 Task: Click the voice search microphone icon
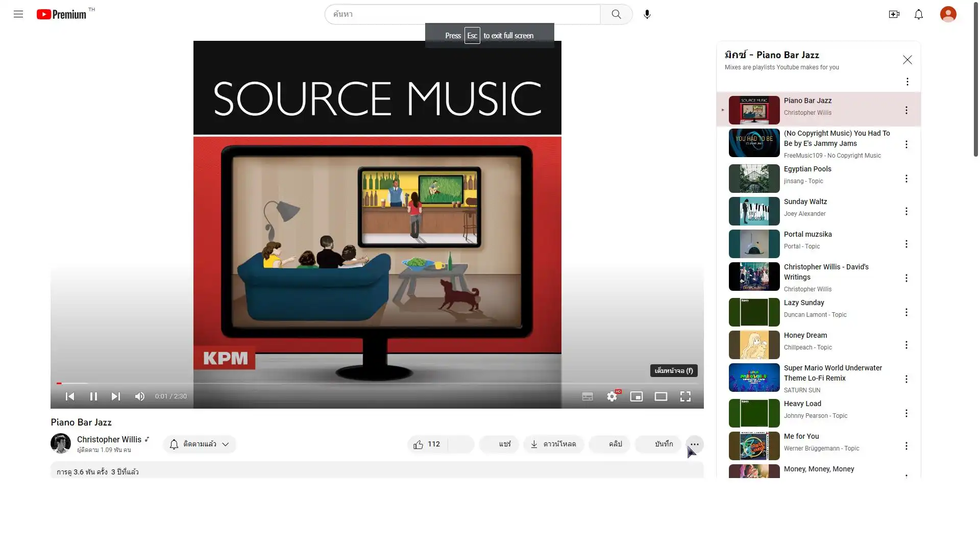[647, 14]
